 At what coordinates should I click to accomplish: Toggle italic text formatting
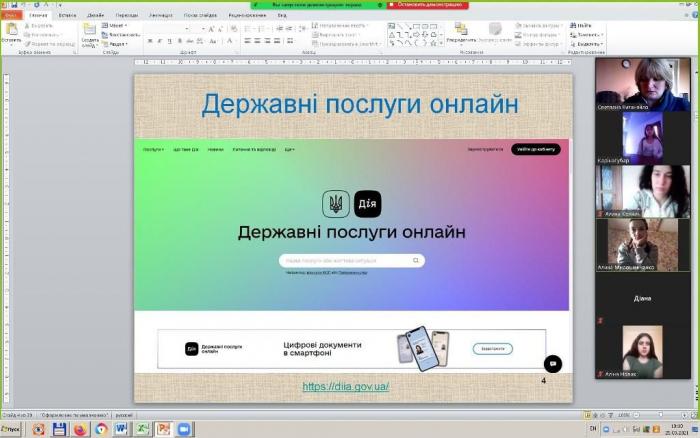pyautogui.click(x=160, y=41)
